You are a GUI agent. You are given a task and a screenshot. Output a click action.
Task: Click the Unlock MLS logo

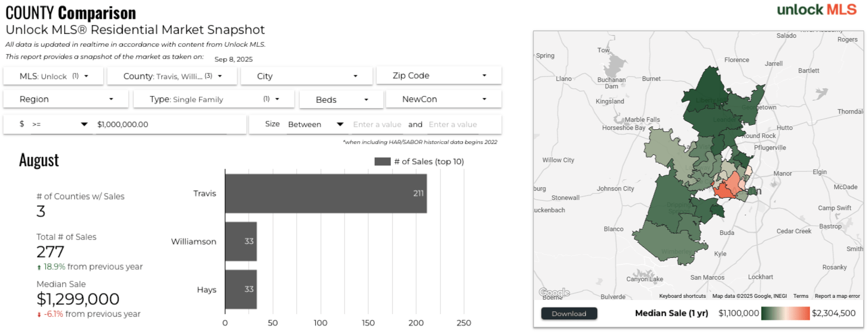click(816, 10)
